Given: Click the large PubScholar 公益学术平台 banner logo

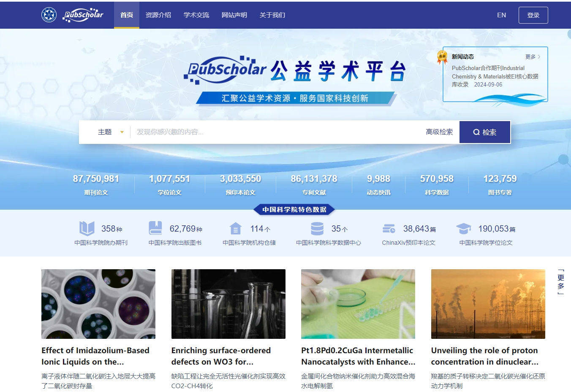Looking at the screenshot, I should [x=295, y=70].
